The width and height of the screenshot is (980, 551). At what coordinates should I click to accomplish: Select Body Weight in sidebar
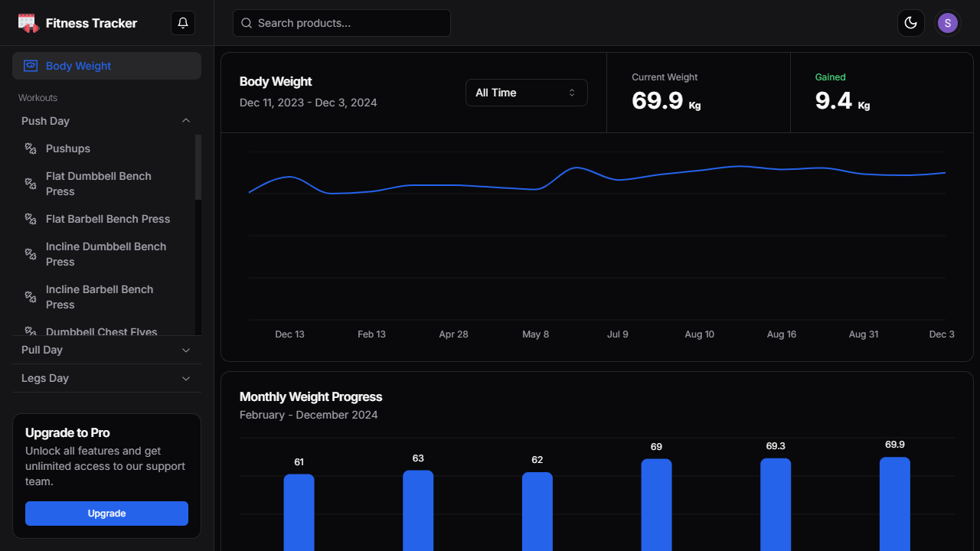coord(106,66)
